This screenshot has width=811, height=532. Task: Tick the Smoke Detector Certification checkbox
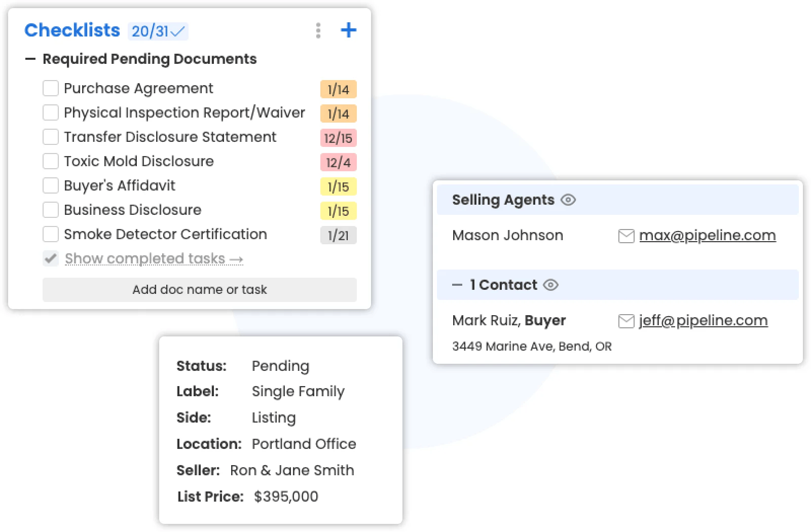(51, 235)
